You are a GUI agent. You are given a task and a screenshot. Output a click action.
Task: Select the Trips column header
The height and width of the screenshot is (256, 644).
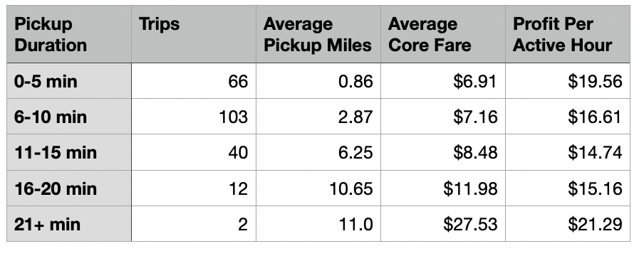coord(194,34)
